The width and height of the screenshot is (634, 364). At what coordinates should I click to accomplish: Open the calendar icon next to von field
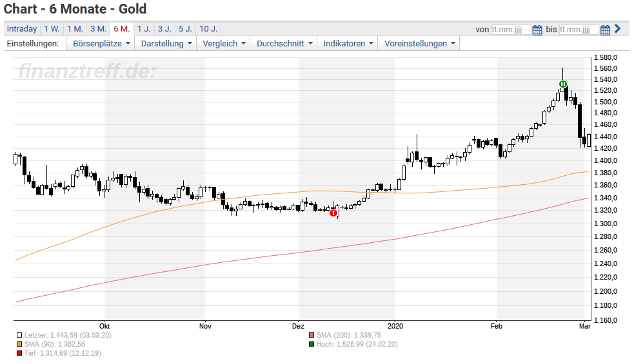click(x=537, y=30)
